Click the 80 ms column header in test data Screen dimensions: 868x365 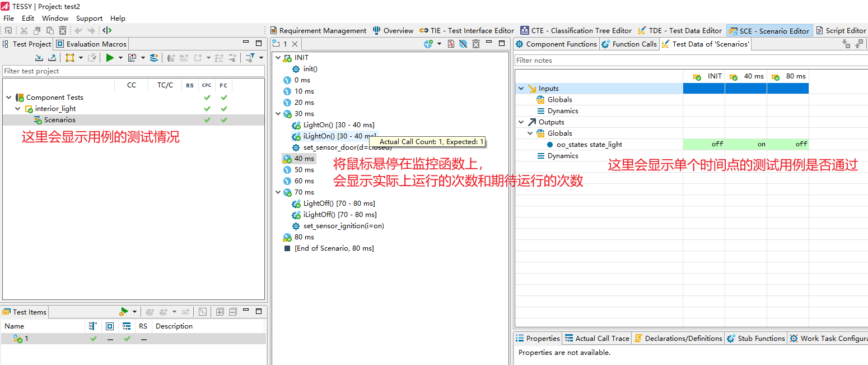788,76
